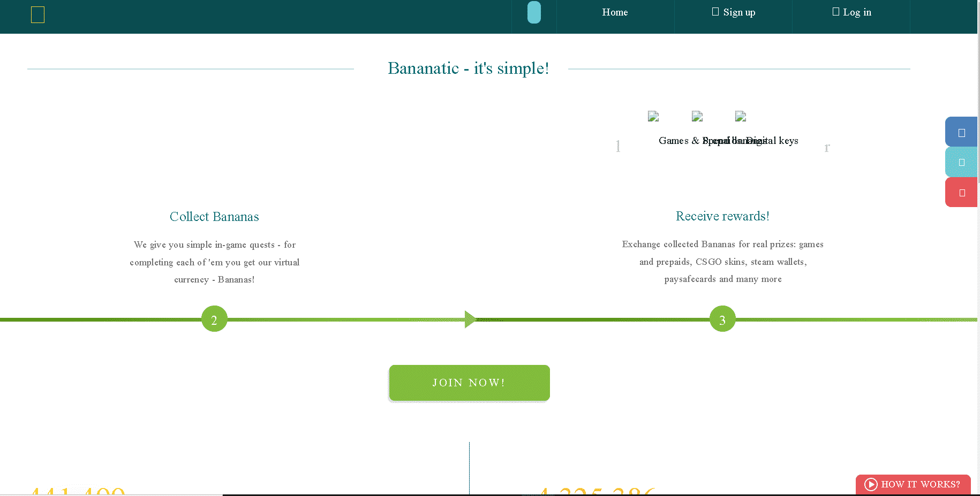Click text "currency - Bananas!"

click(214, 279)
